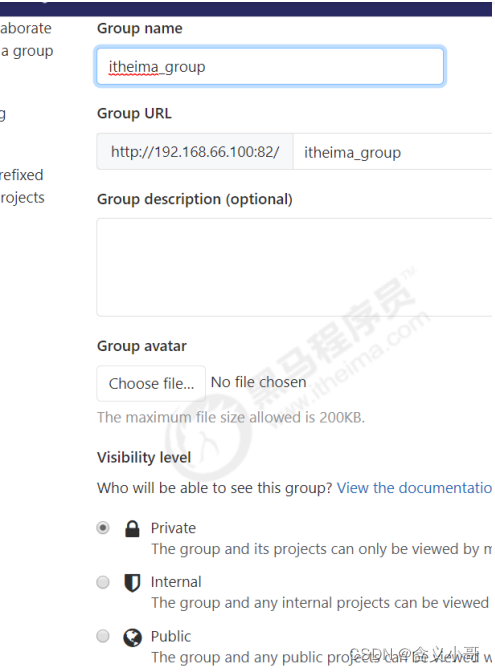The width and height of the screenshot is (495, 672).
Task: Click the Group avatar label
Action: coord(142,346)
